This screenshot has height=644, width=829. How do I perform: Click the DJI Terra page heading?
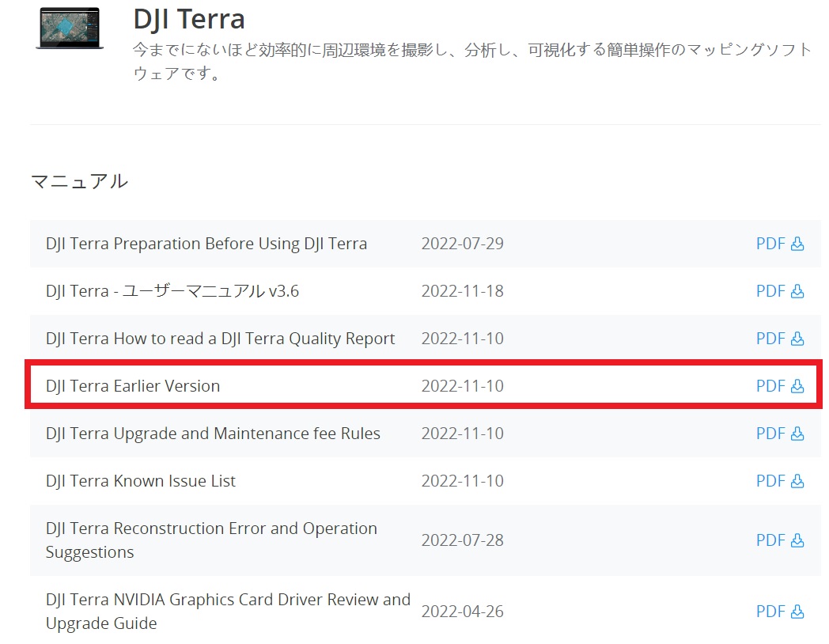tap(189, 20)
